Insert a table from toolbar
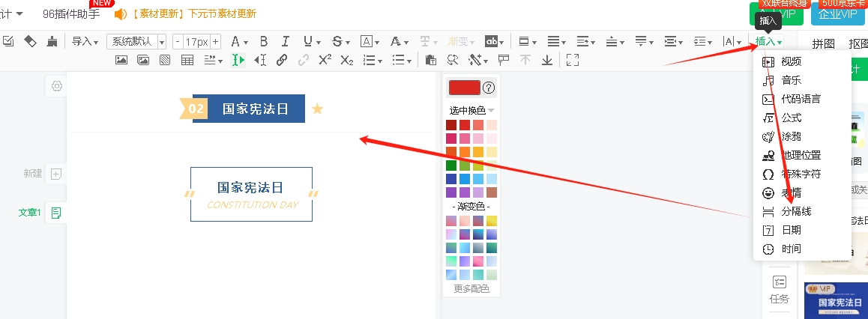868x319 pixels. [187, 60]
